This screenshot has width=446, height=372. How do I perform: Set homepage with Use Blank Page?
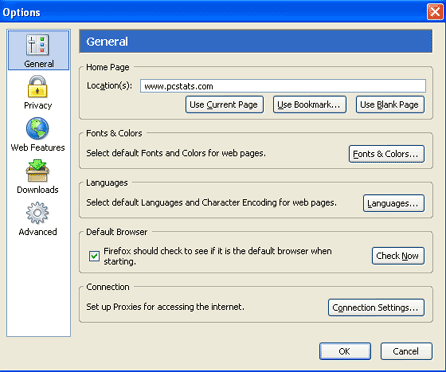pos(390,105)
